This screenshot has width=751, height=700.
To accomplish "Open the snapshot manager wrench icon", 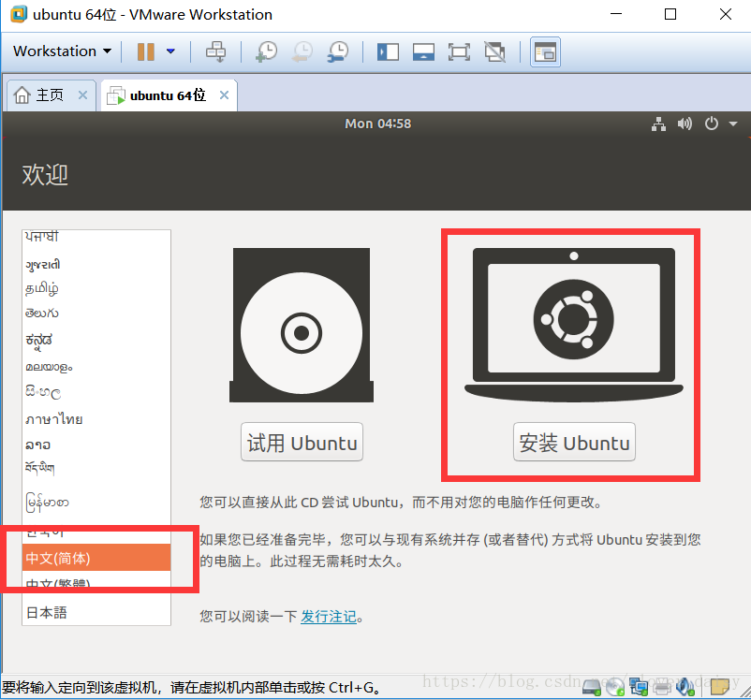I will pos(338,51).
